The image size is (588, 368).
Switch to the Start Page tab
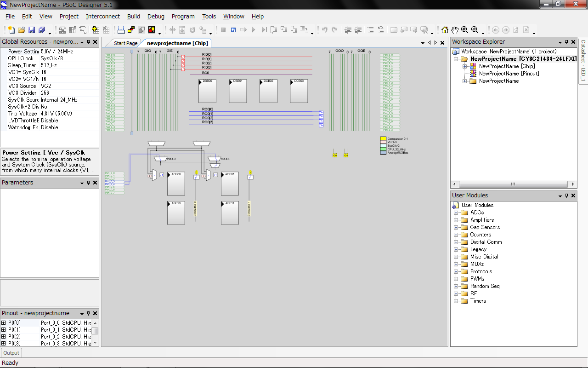tap(125, 43)
